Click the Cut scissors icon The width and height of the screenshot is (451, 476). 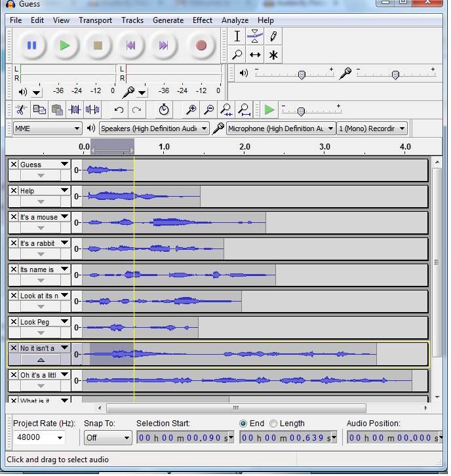pyautogui.click(x=21, y=109)
